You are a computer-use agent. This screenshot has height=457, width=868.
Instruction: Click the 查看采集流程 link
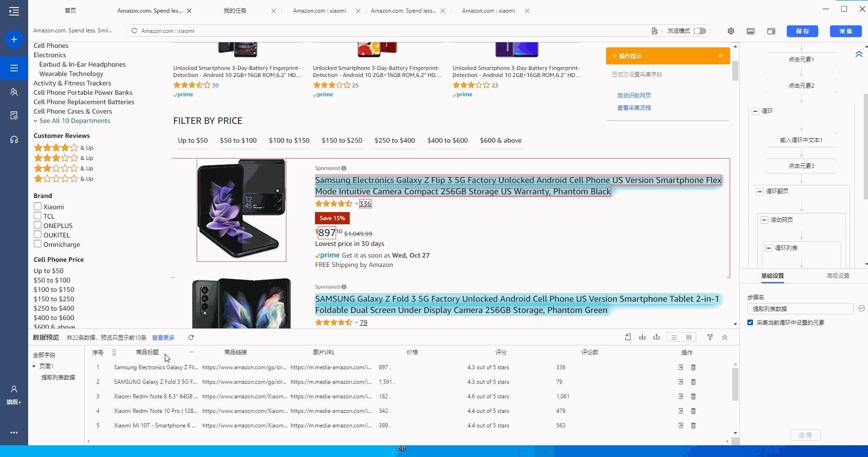[634, 107]
